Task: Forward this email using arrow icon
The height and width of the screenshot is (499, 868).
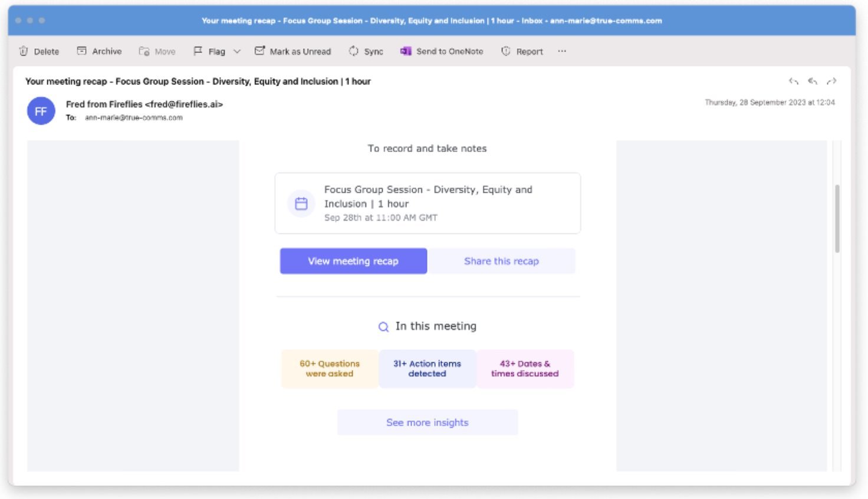Action: point(831,81)
